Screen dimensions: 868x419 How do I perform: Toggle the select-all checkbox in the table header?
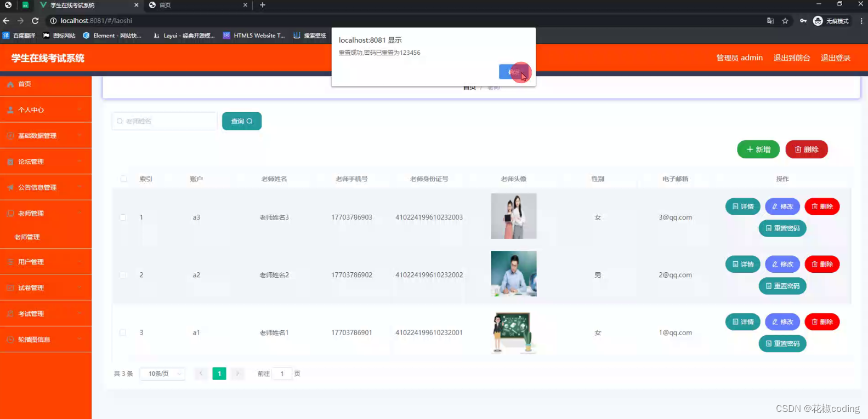coord(123,179)
